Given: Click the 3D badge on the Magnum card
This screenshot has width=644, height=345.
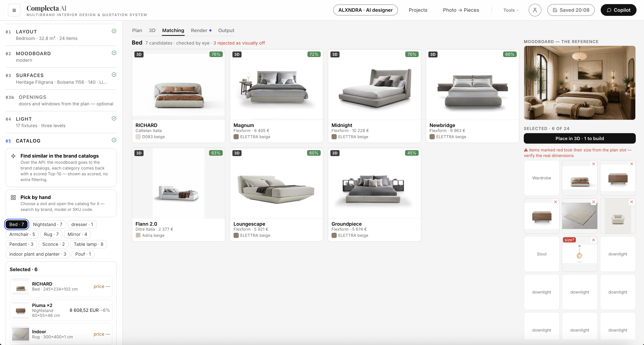Looking at the screenshot, I should 237,54.
